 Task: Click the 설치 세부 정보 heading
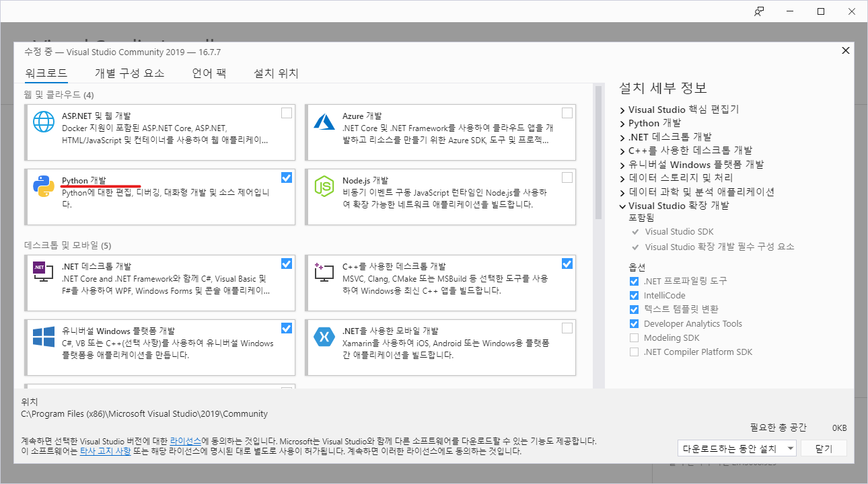(663, 88)
